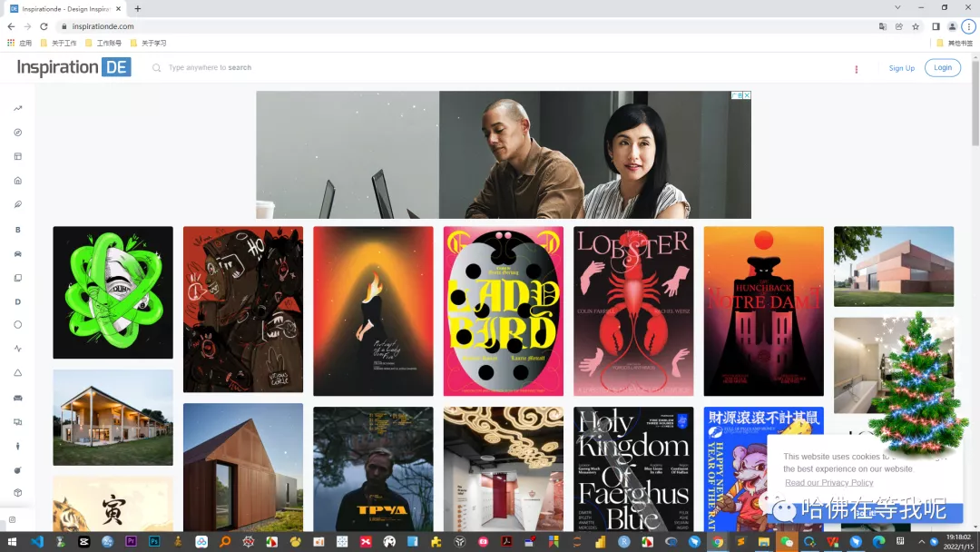Open WeChat from taskbar
Viewport: 980px width, 552px height.
click(x=787, y=541)
